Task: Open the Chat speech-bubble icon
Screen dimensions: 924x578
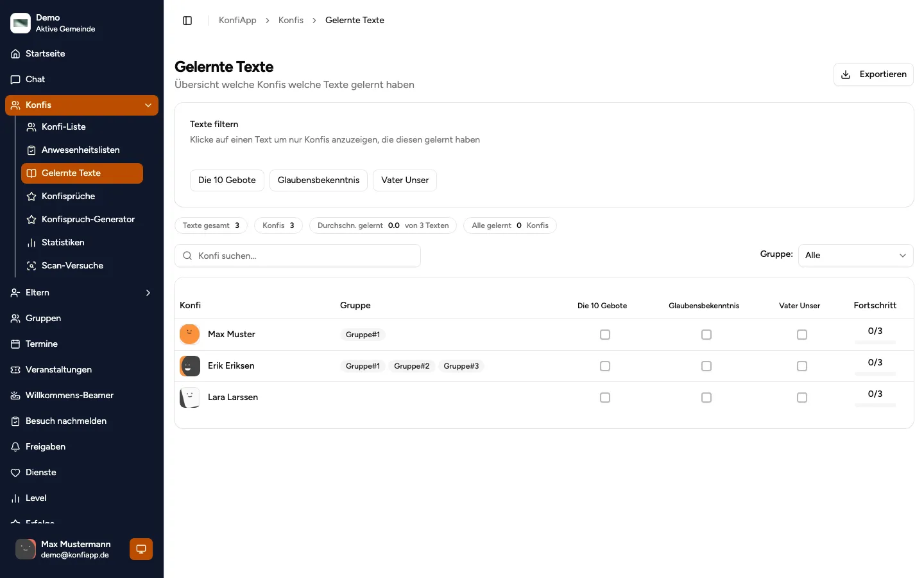Action: click(15, 80)
